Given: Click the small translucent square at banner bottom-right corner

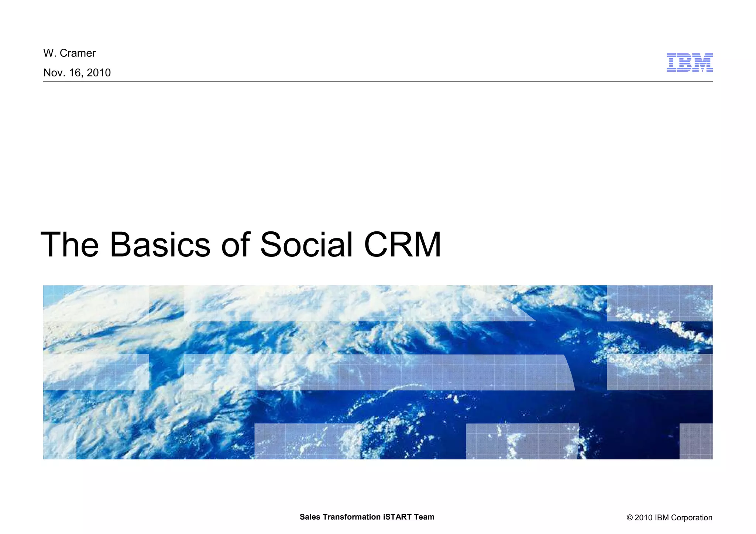Looking at the screenshot, I should (x=695, y=441).
